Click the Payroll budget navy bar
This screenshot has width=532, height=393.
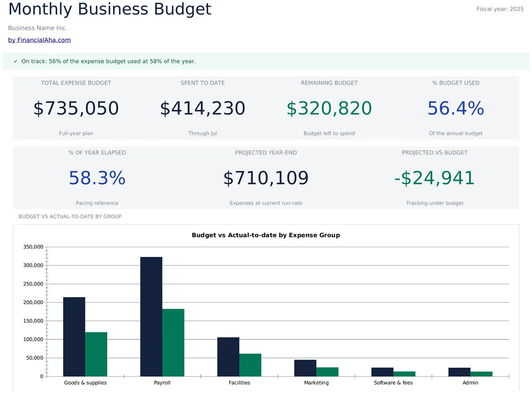pos(151,317)
